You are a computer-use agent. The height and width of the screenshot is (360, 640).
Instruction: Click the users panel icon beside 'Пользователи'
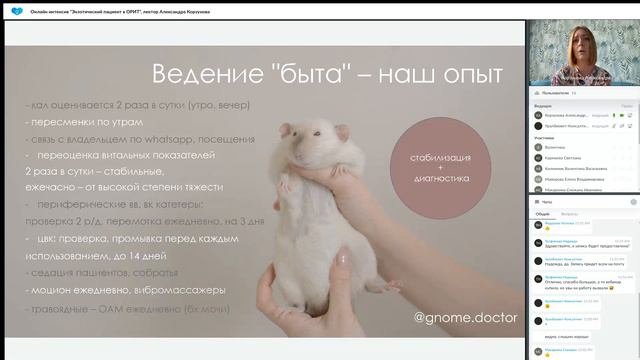[537, 93]
